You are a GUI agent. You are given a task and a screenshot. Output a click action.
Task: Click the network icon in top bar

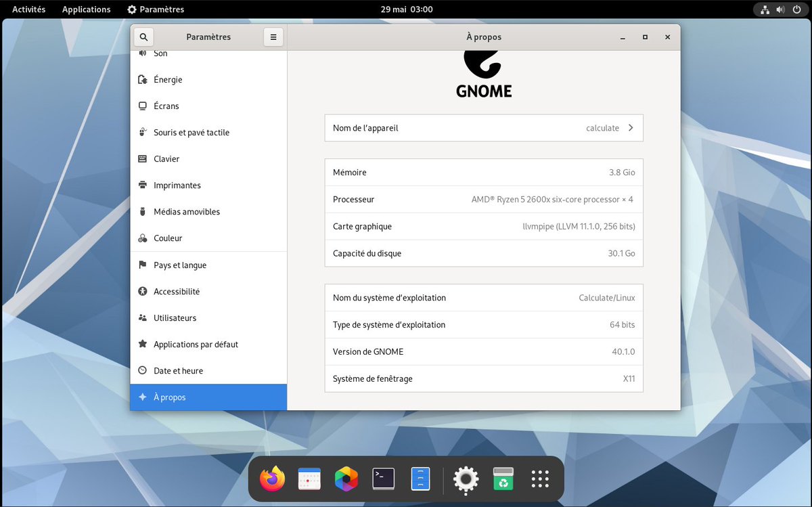(765, 9)
